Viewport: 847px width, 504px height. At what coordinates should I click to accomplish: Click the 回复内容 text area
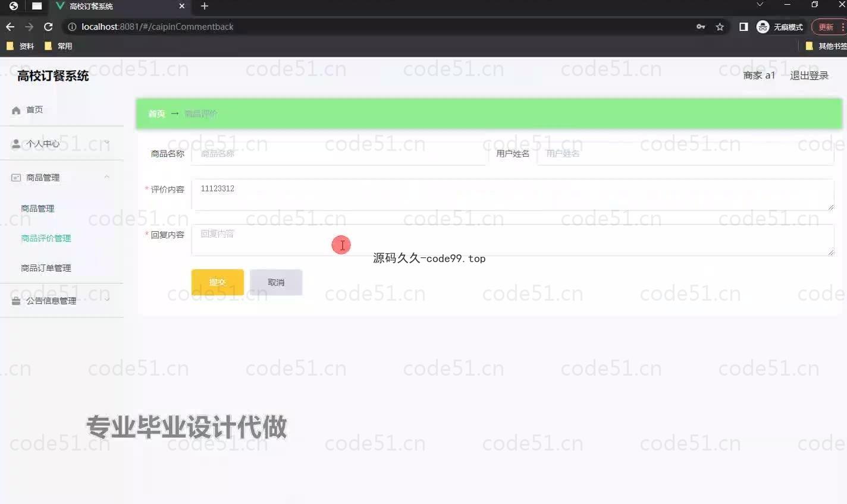coord(513,240)
